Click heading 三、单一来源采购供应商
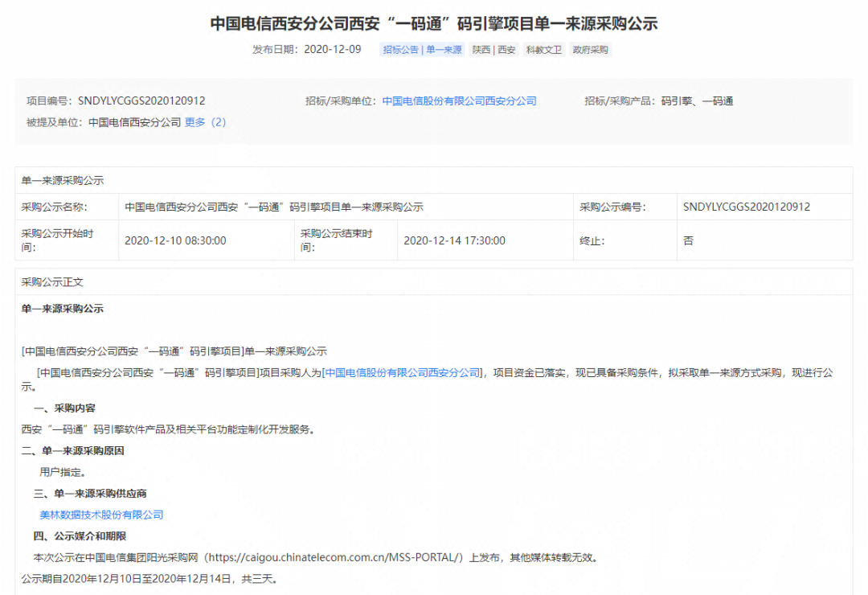The width and height of the screenshot is (868, 595). (90, 493)
